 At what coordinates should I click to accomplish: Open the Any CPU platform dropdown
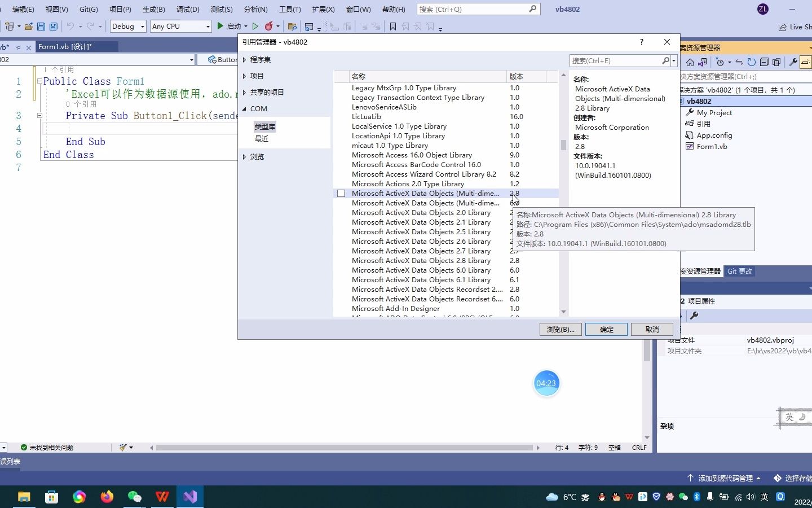[x=181, y=27]
